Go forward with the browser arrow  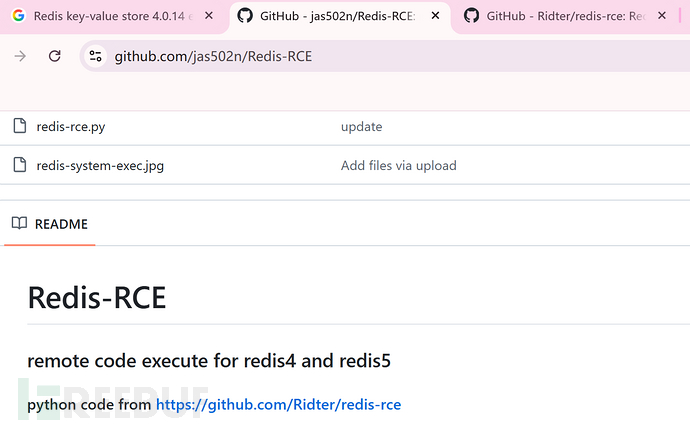pos(20,56)
